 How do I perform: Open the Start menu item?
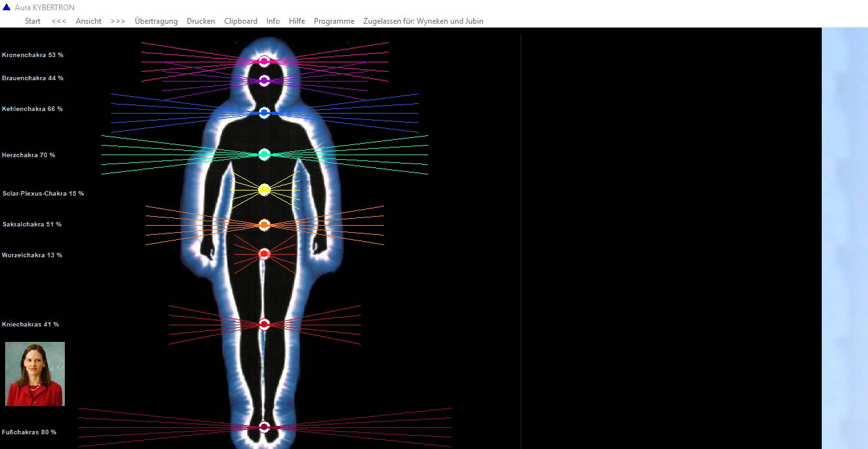pyautogui.click(x=33, y=21)
